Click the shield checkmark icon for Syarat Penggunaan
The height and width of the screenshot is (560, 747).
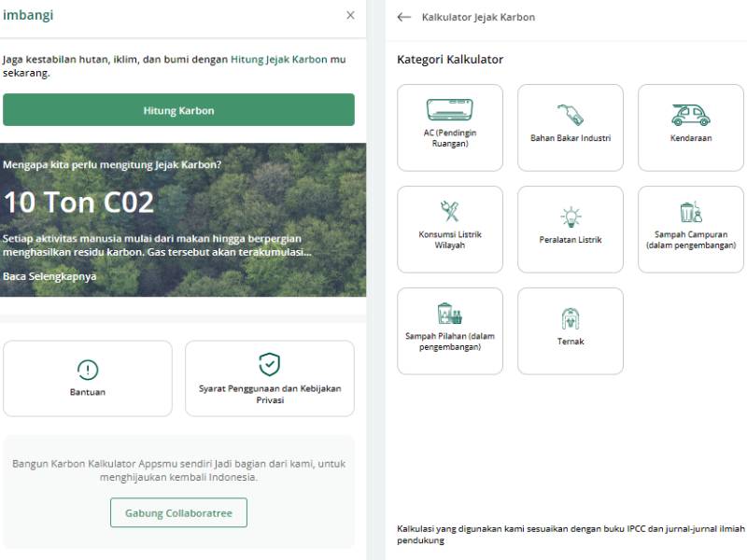(x=270, y=364)
